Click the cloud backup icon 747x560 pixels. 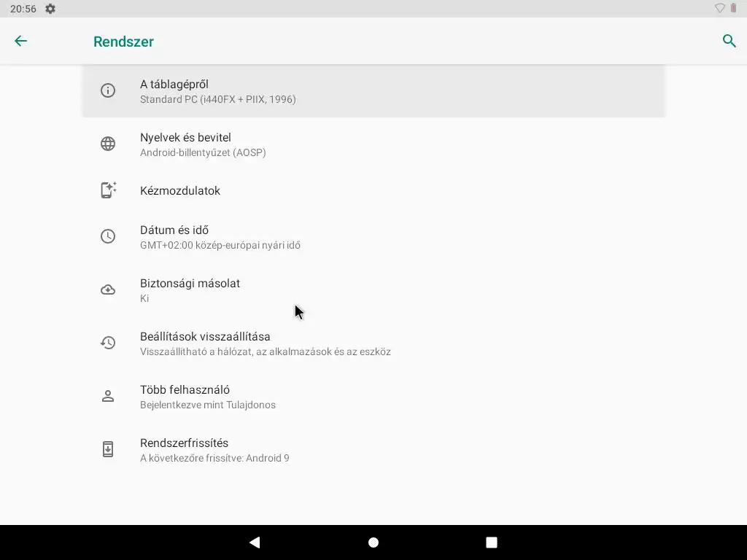(108, 289)
